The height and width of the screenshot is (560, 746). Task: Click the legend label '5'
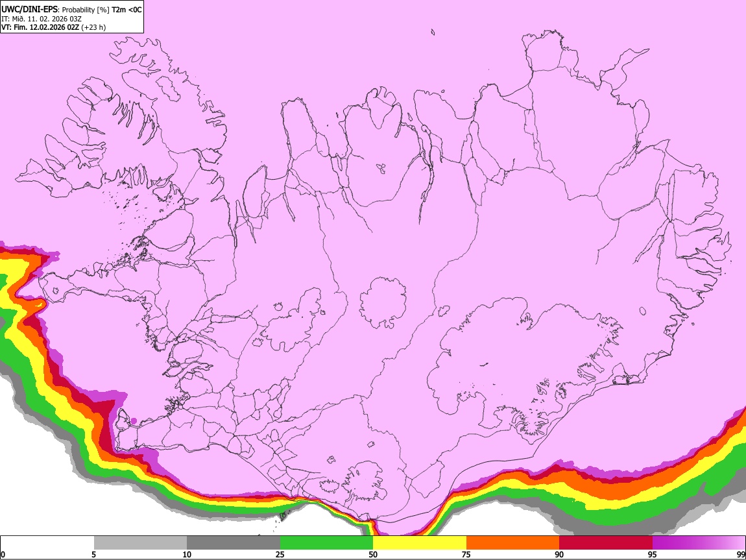(93, 554)
